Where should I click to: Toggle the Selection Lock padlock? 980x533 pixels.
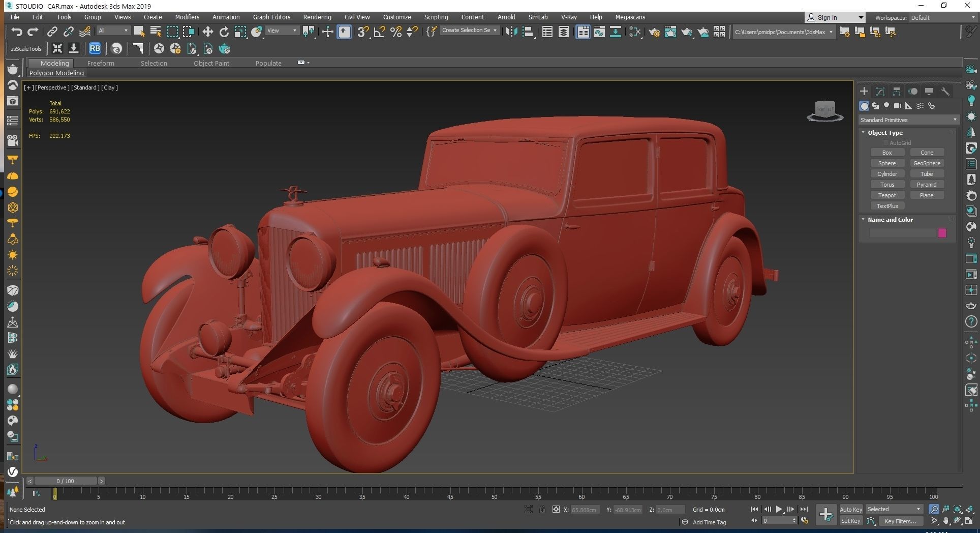(542, 509)
